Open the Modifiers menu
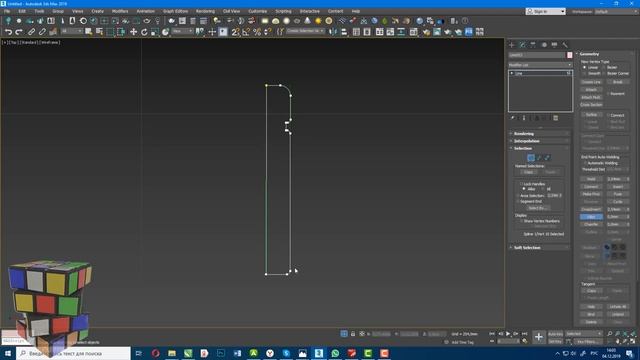This screenshot has height=360, width=640. pos(120,11)
